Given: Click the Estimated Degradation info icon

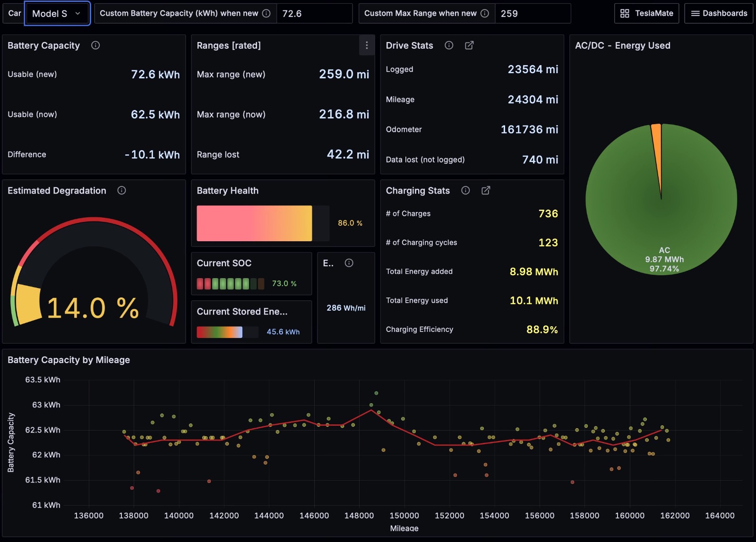Looking at the screenshot, I should click(121, 190).
